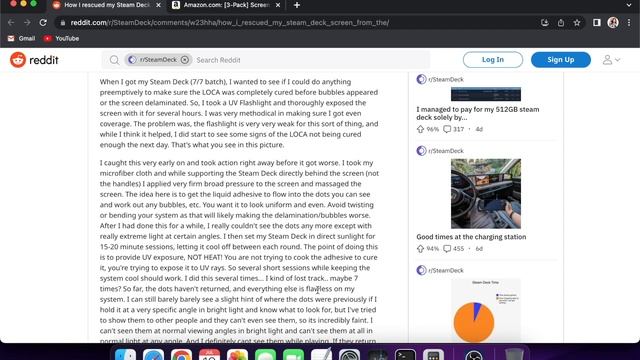Remove the r/SteamDeck search filter
This screenshot has width=640, height=360.
[x=185, y=60]
